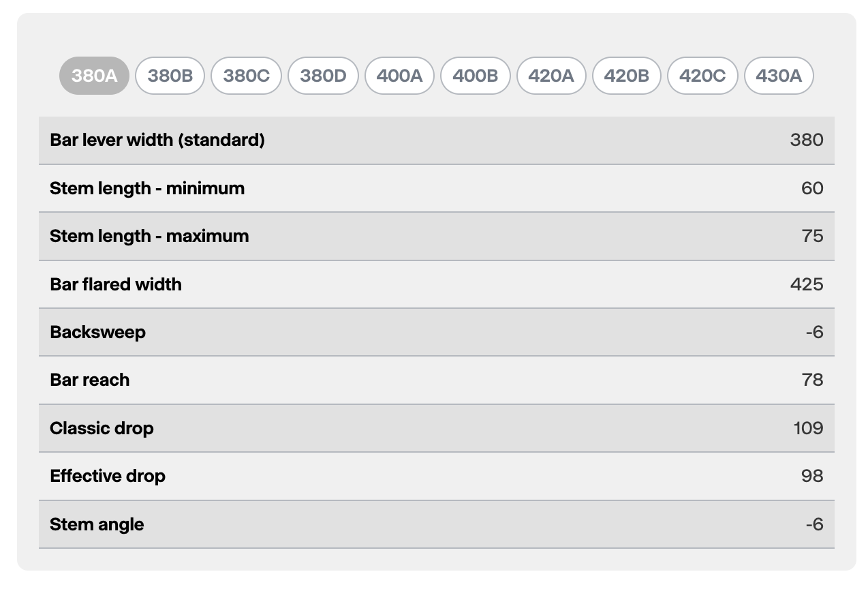Switch to the 380B size tab
This screenshot has width=868, height=589.
(x=170, y=76)
